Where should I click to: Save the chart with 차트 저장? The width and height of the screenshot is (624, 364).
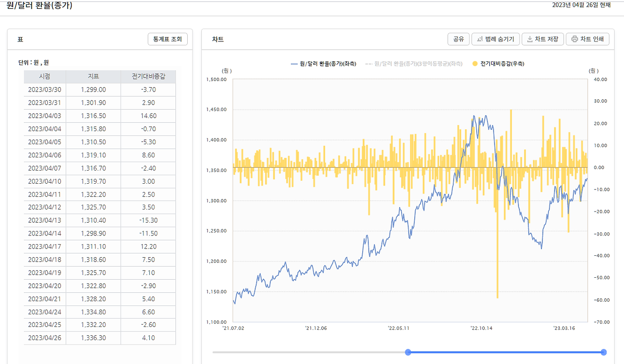tap(543, 39)
